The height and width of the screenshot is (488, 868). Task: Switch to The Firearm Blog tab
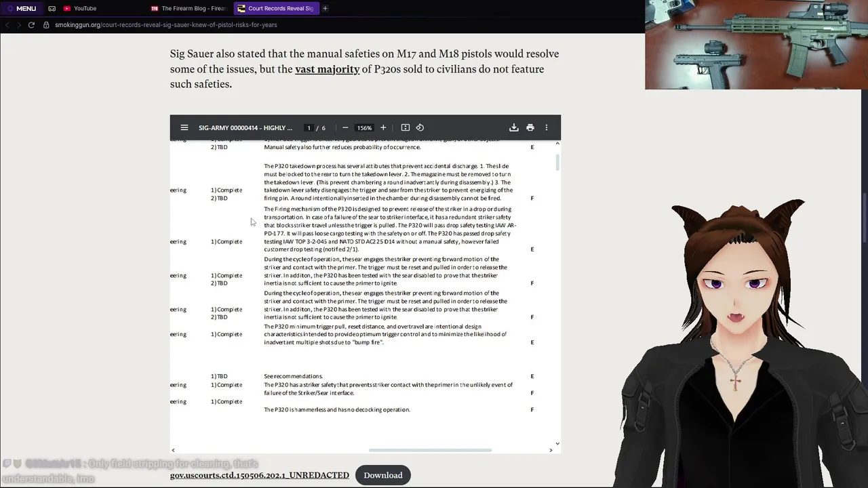[x=189, y=8]
